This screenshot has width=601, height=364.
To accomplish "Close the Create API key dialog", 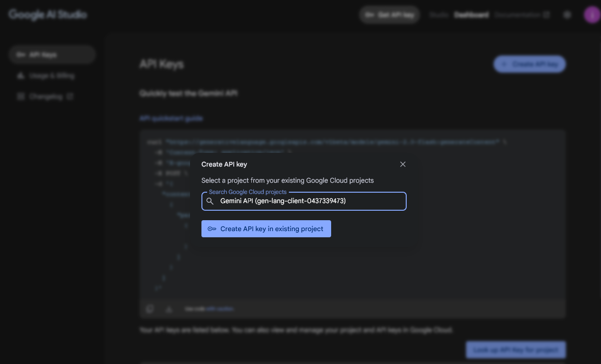I will [402, 164].
